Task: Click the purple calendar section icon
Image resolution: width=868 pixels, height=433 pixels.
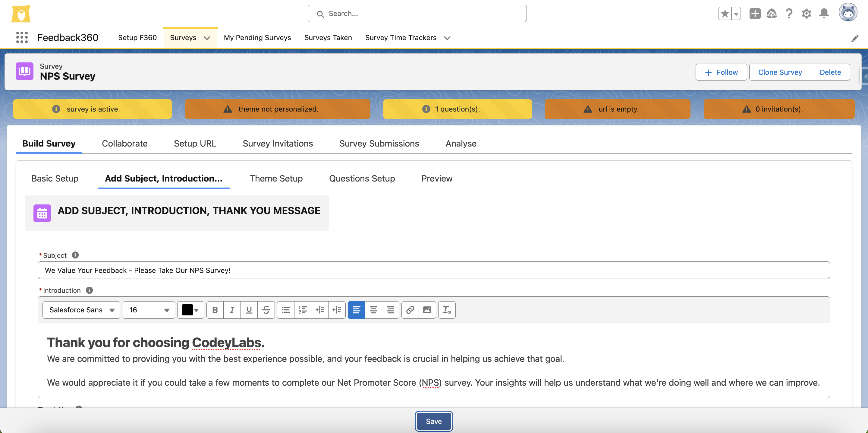Action: pyautogui.click(x=42, y=213)
